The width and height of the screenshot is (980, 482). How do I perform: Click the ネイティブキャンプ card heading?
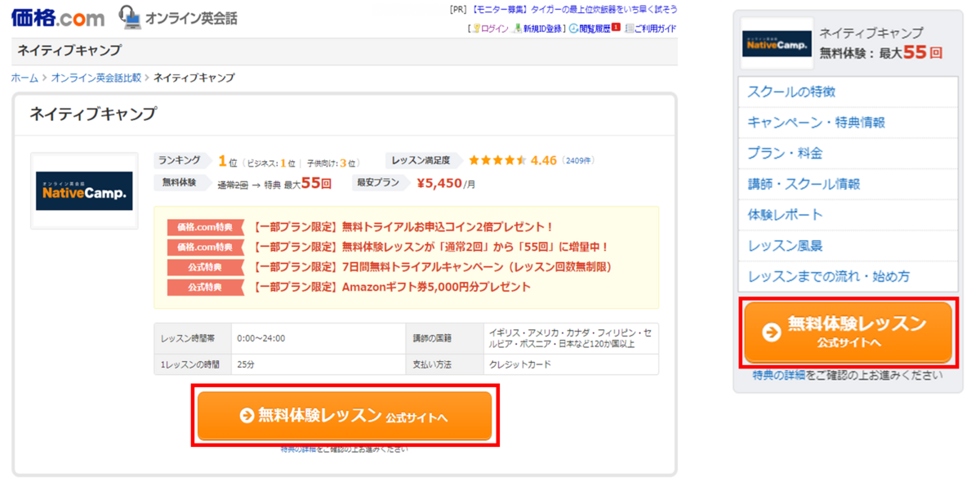92,114
